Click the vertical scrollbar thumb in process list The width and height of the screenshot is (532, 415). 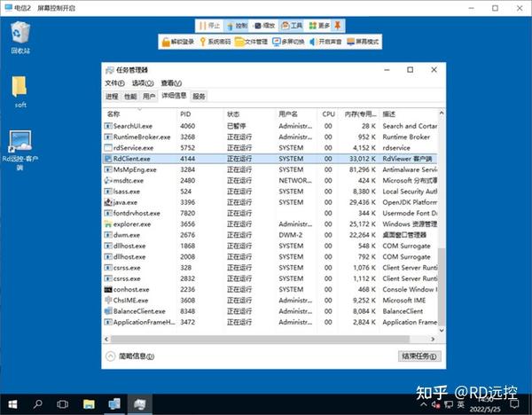coord(442,286)
